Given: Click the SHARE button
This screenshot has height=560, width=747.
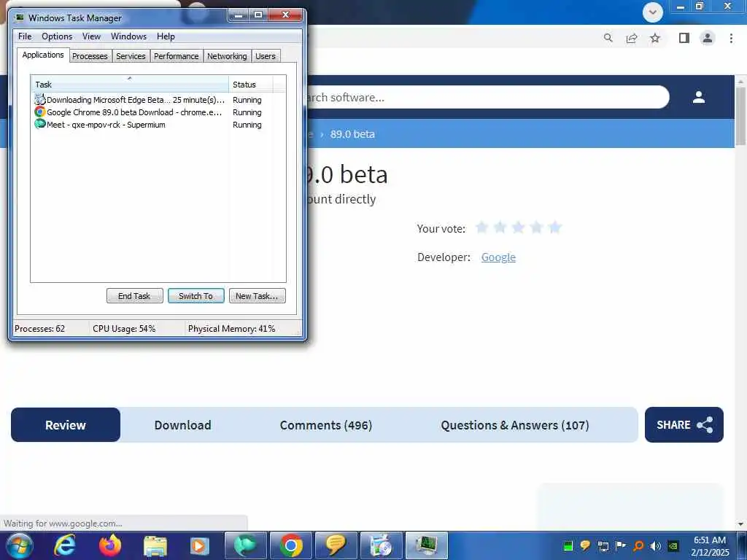Looking at the screenshot, I should (x=684, y=425).
